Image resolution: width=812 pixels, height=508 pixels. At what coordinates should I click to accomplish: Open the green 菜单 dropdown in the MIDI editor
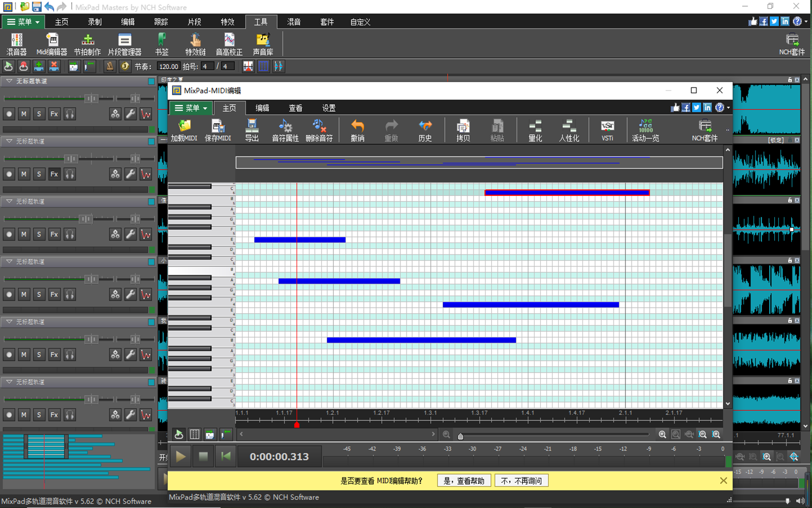(191, 108)
